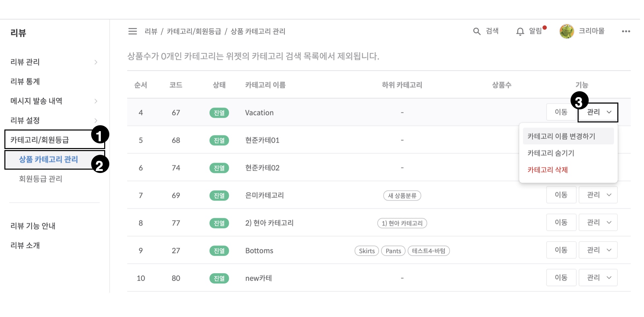Open 관리 dropdown for the new카테 row
This screenshot has width=644, height=317.
pos(598,278)
